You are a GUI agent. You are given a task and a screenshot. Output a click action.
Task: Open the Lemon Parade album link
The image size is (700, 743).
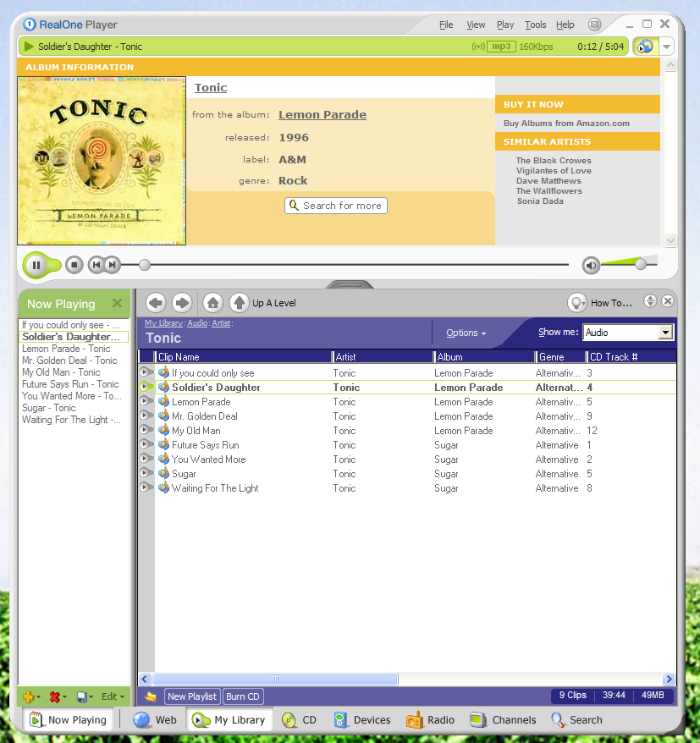tap(322, 115)
